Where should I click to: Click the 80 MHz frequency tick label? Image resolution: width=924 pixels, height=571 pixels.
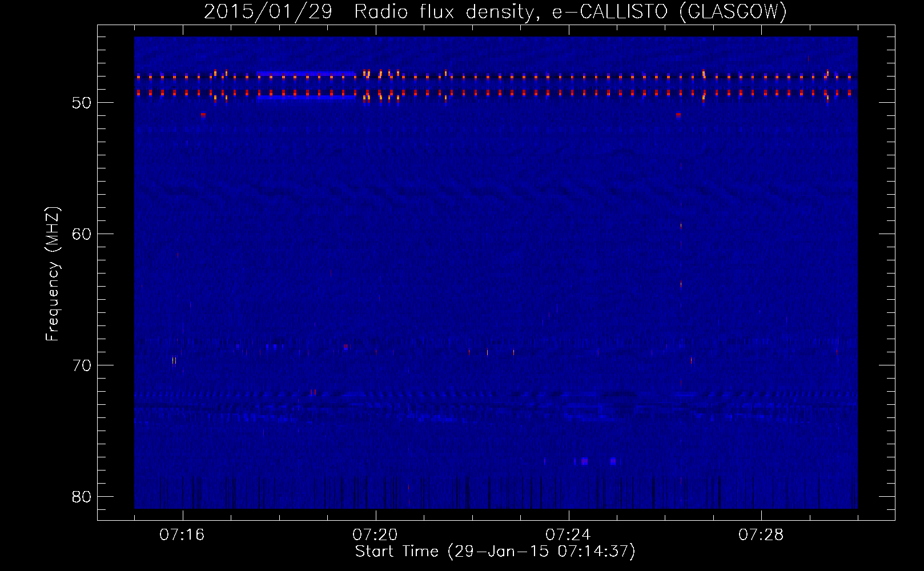[82, 497]
